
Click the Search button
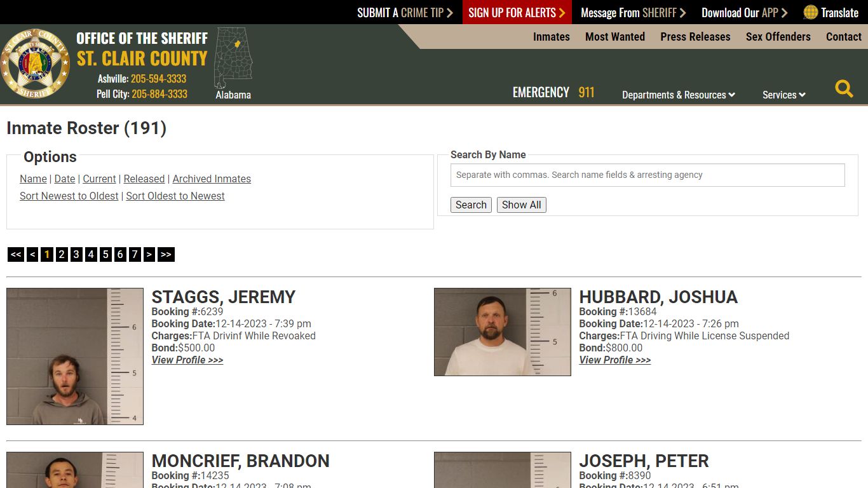(x=471, y=205)
